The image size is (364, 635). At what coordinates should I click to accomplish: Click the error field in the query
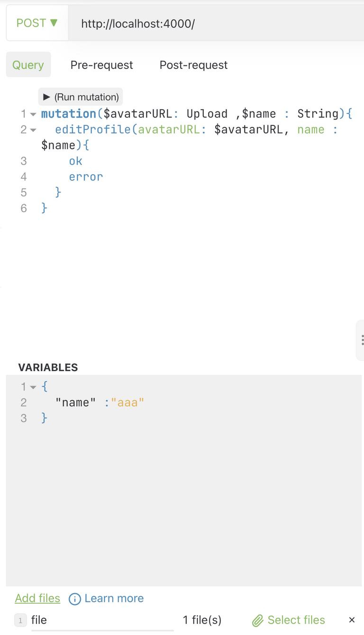86,177
